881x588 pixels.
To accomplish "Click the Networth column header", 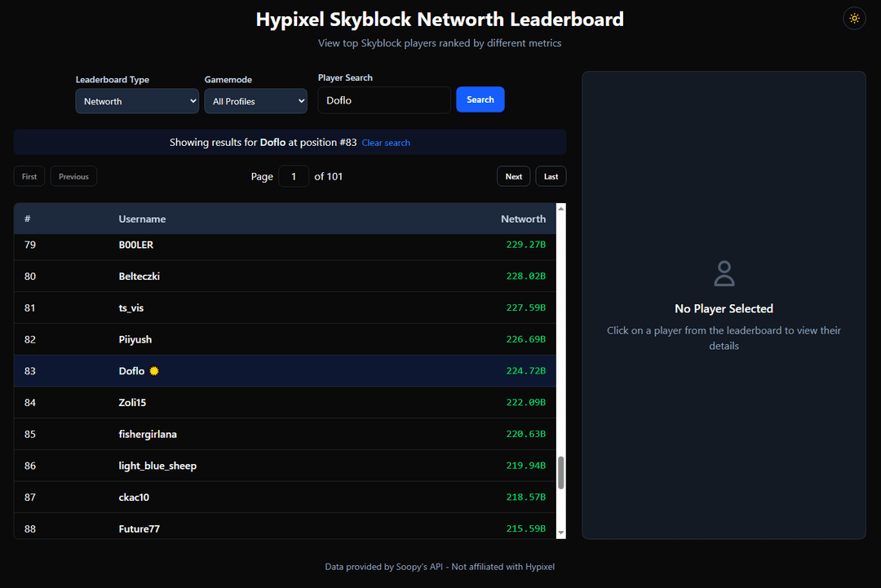I will [x=523, y=219].
